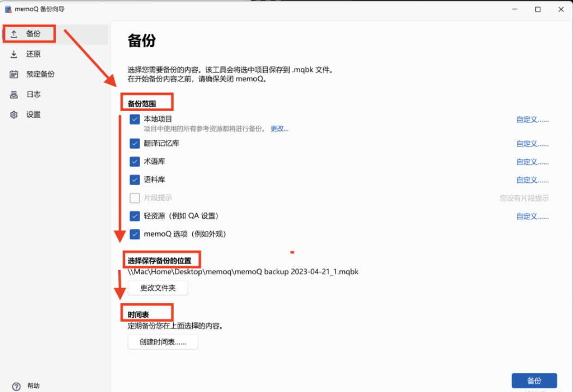573x392 pixels.
Task: Click the settings gear icon
Action: (x=14, y=115)
